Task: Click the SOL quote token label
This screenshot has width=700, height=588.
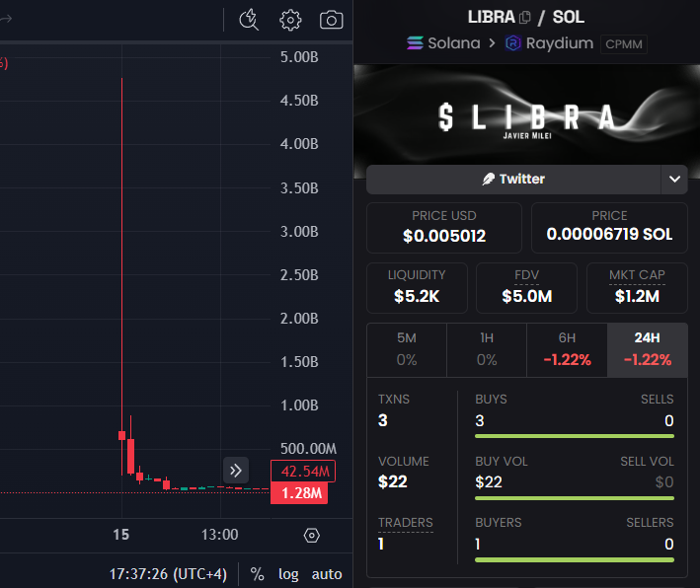Action: click(x=569, y=18)
